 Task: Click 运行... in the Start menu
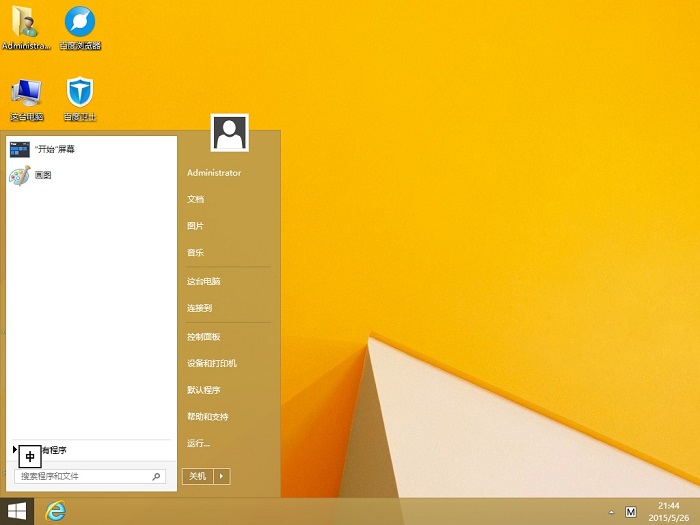[x=198, y=443]
